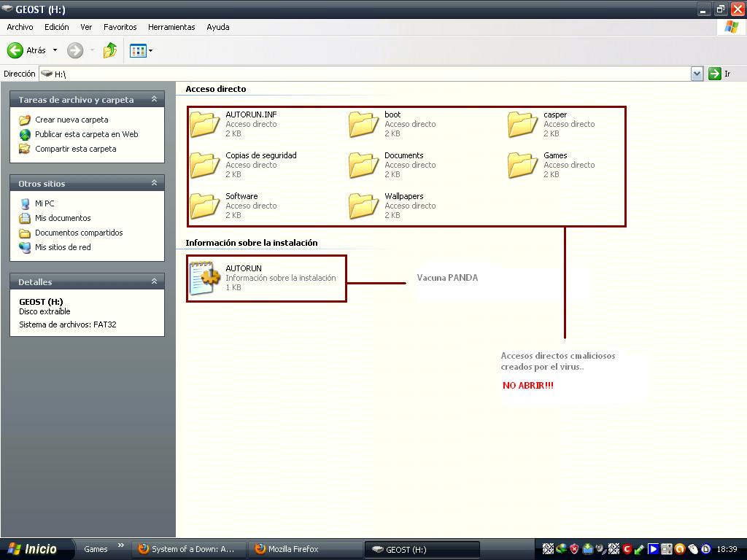This screenshot has height=560, width=747.
Task: Click the Inicio start button
Action: click(x=33, y=549)
